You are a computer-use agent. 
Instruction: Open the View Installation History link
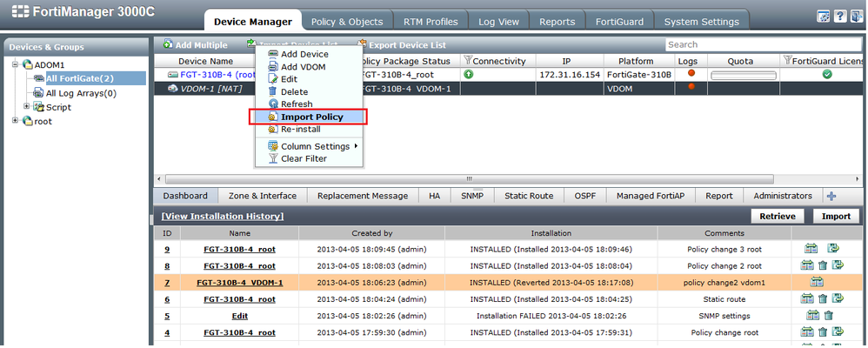point(223,216)
